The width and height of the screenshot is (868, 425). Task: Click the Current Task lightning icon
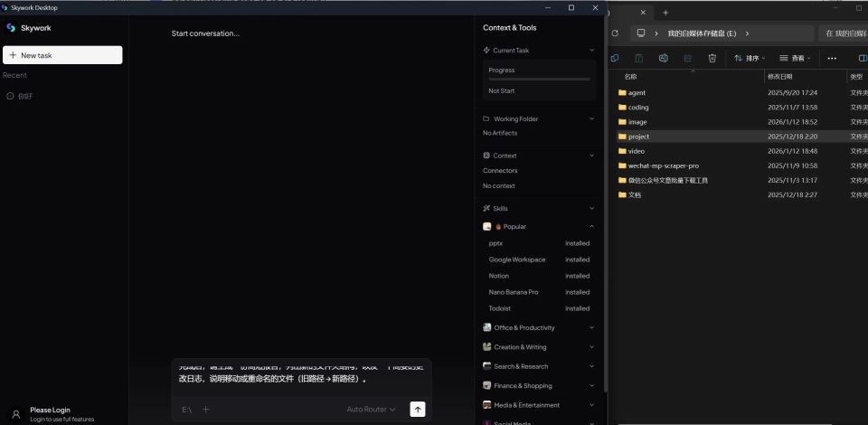486,51
